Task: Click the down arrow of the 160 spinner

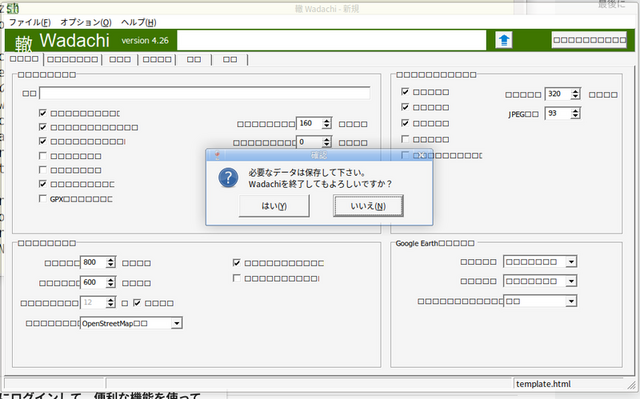Action: coord(327,126)
